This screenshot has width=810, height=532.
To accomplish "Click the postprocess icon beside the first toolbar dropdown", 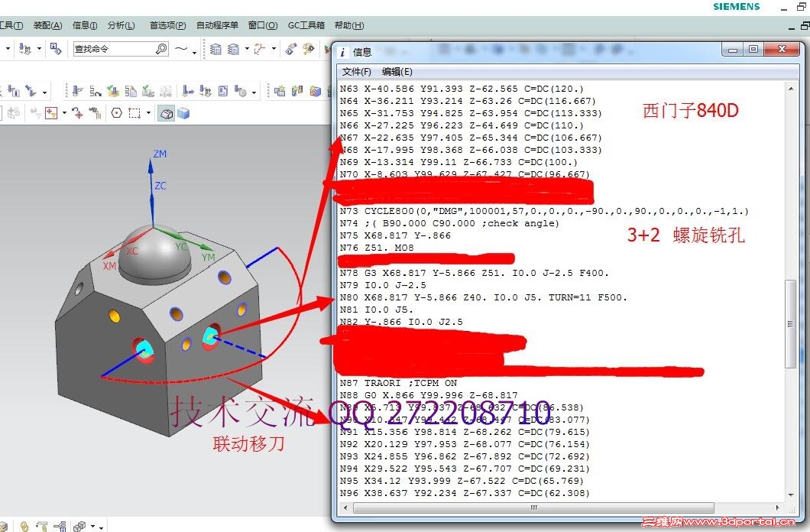I will [x=24, y=49].
